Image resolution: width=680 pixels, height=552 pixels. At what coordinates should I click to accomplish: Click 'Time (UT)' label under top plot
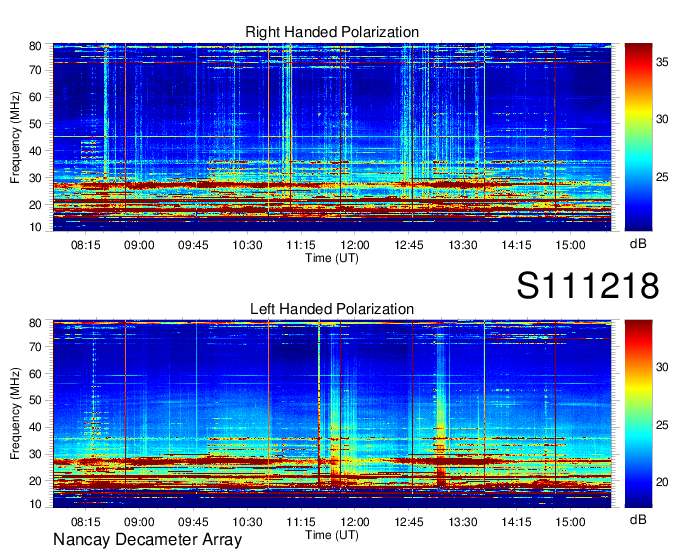(x=332, y=258)
